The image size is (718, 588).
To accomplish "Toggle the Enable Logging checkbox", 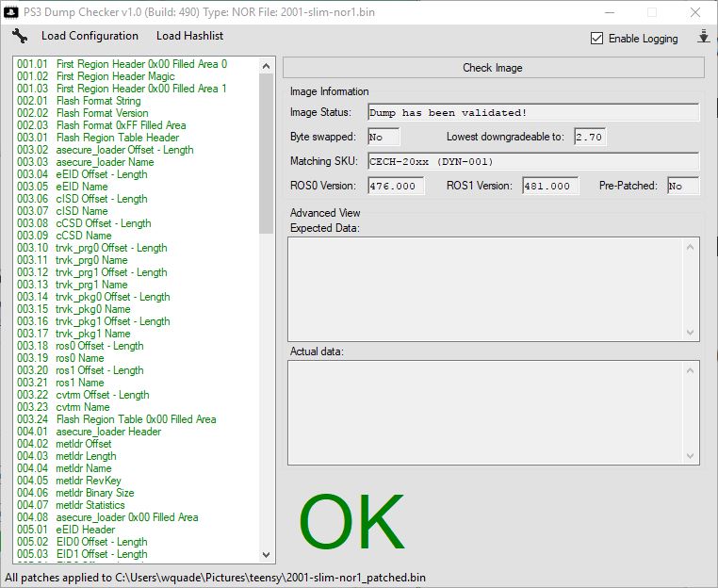I will tap(596, 39).
